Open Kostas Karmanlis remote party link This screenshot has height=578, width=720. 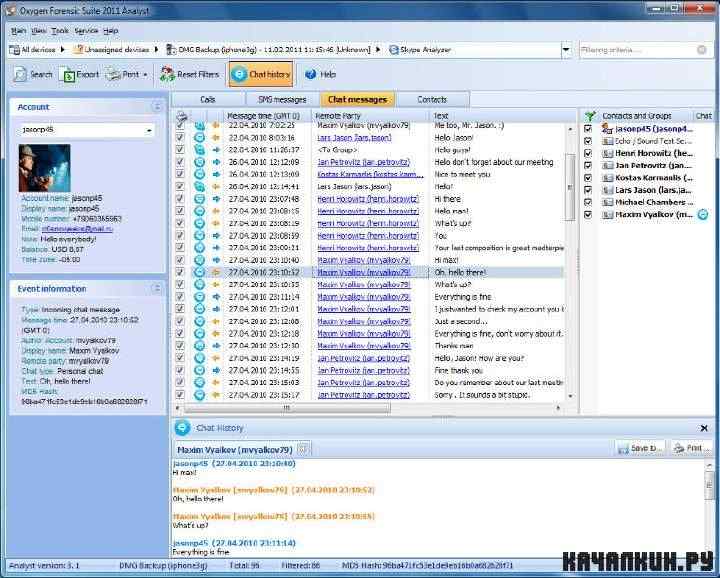pos(370,174)
